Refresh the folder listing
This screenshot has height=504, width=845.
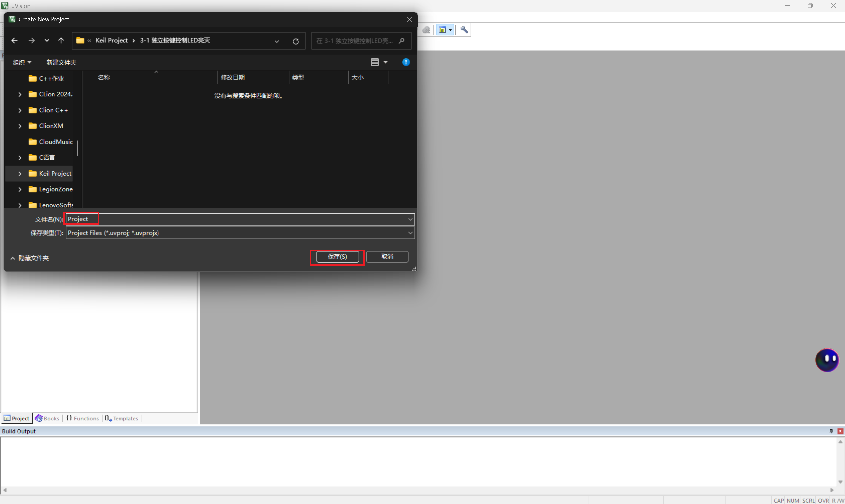(x=296, y=41)
